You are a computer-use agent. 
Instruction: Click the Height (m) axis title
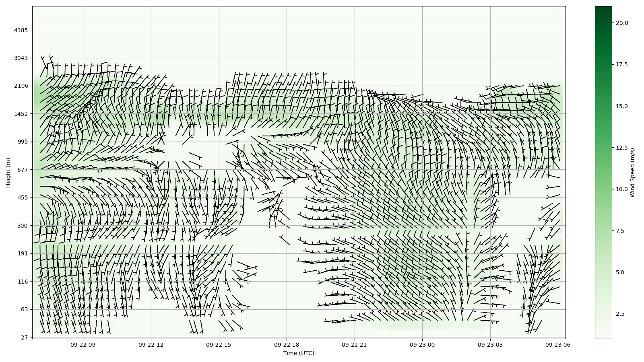pos(8,173)
